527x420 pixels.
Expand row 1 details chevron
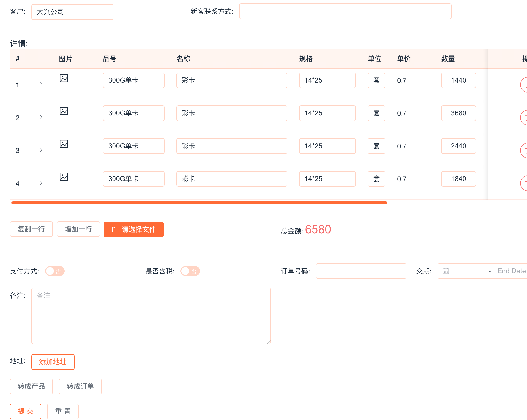(x=41, y=84)
